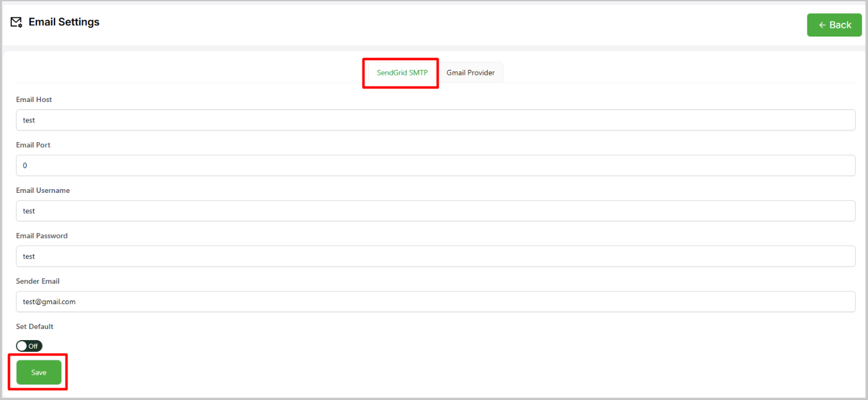This screenshot has width=868, height=400.
Task: Edit the Email Username field
Action: (436, 211)
